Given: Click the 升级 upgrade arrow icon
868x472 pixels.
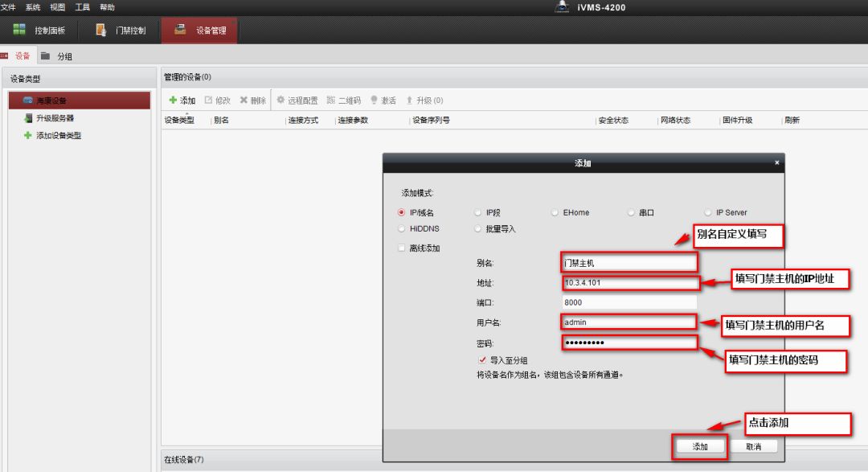Looking at the screenshot, I should 409,101.
